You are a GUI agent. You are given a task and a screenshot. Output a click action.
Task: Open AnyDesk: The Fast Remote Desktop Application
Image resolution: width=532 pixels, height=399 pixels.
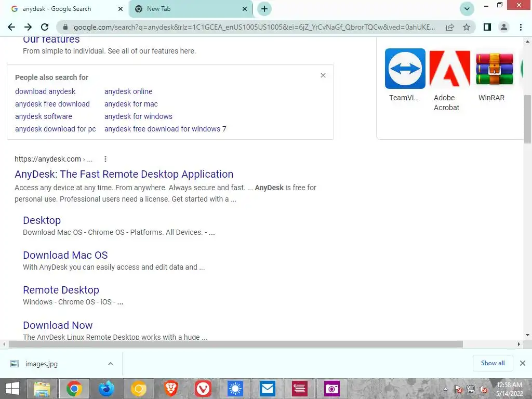pos(124,174)
